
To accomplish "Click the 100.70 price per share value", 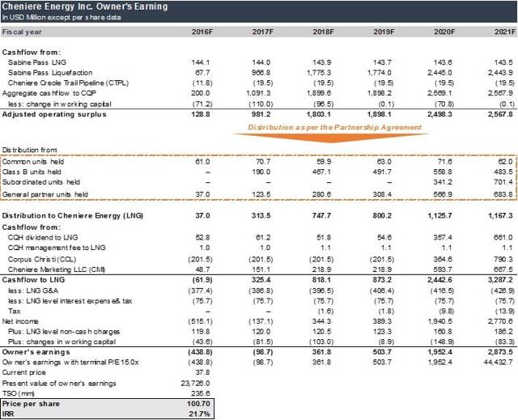I will click(x=198, y=404).
